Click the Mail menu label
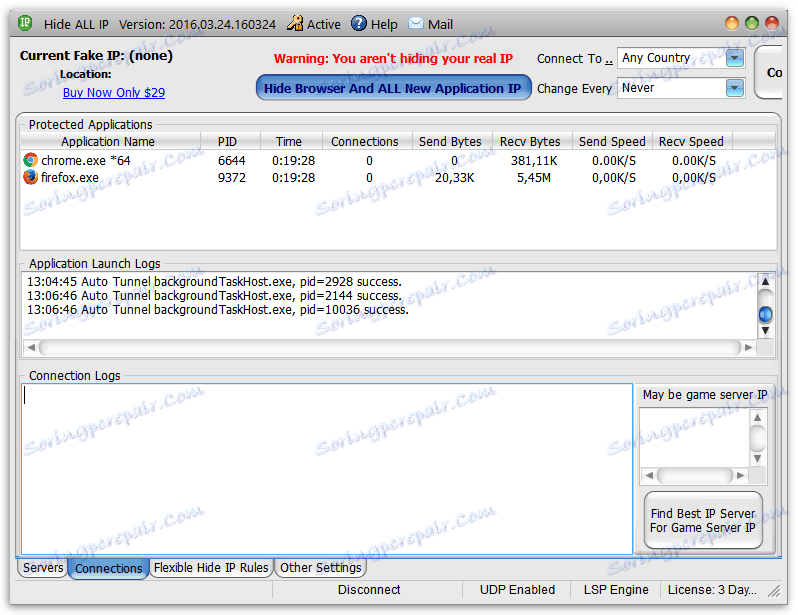 440,24
